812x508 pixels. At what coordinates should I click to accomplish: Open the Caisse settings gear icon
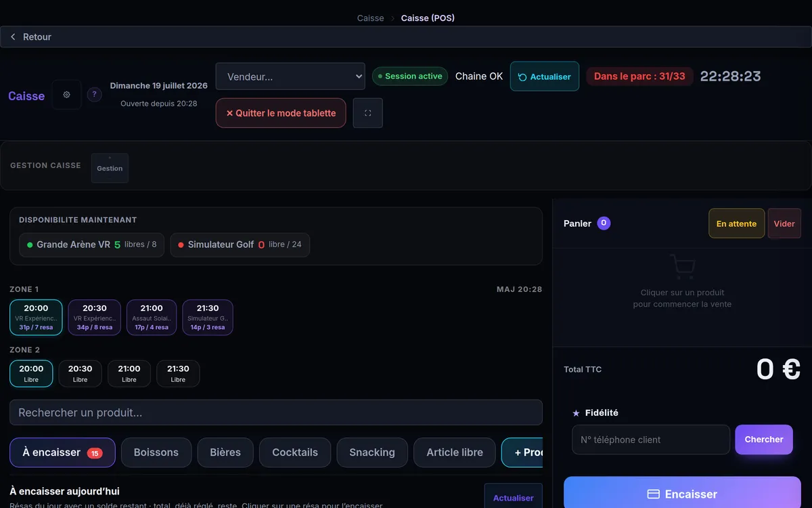[x=66, y=95]
